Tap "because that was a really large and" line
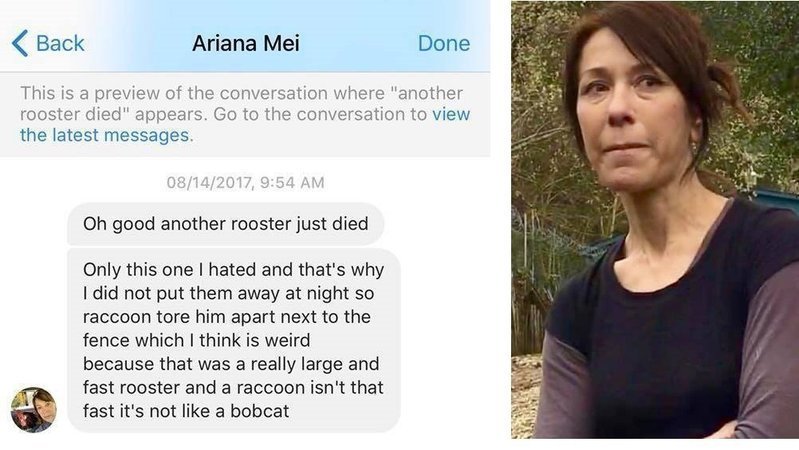Viewport: 799px width, 450px height. coord(231,364)
